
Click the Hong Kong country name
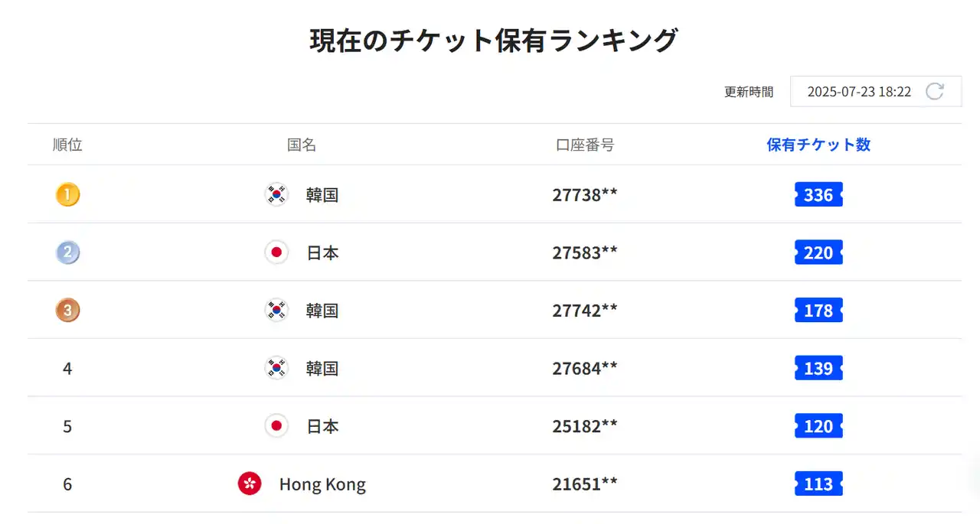pyautogui.click(x=322, y=484)
